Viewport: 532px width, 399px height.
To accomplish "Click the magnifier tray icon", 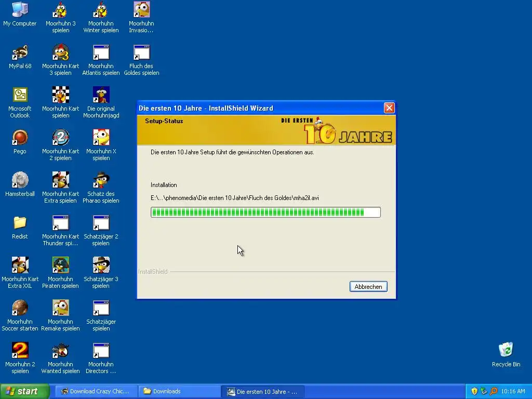I will 494,392.
